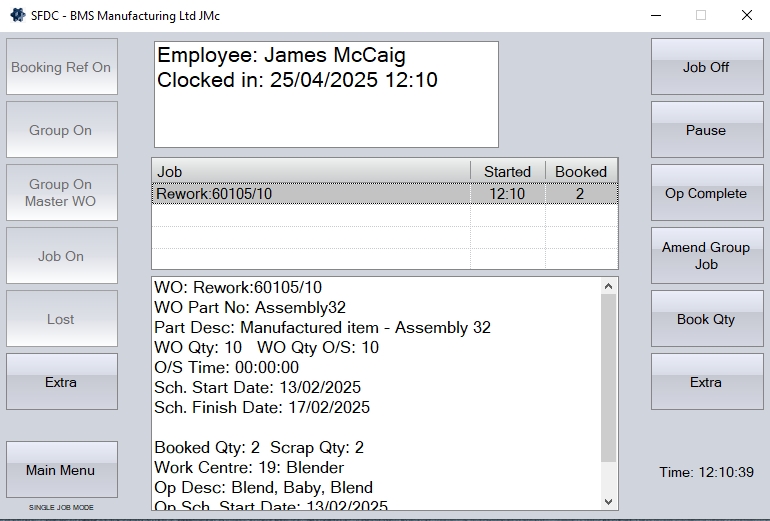Click the left-side Extra button
The width and height of the screenshot is (770, 521).
point(61,382)
